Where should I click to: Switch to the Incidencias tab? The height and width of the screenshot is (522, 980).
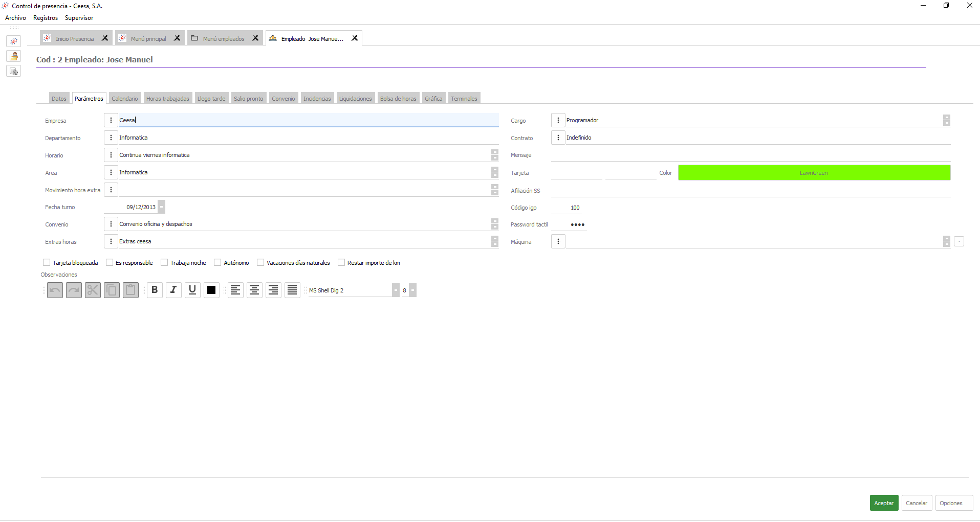pos(317,98)
